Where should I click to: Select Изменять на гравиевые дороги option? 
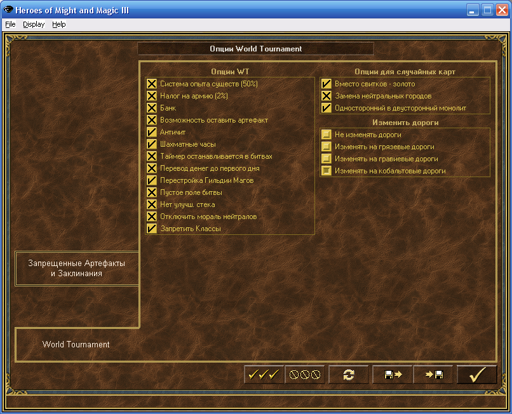326,159
